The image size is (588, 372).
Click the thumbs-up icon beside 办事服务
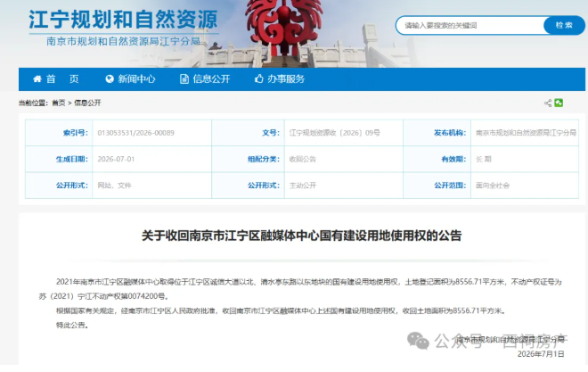pyautogui.click(x=258, y=79)
